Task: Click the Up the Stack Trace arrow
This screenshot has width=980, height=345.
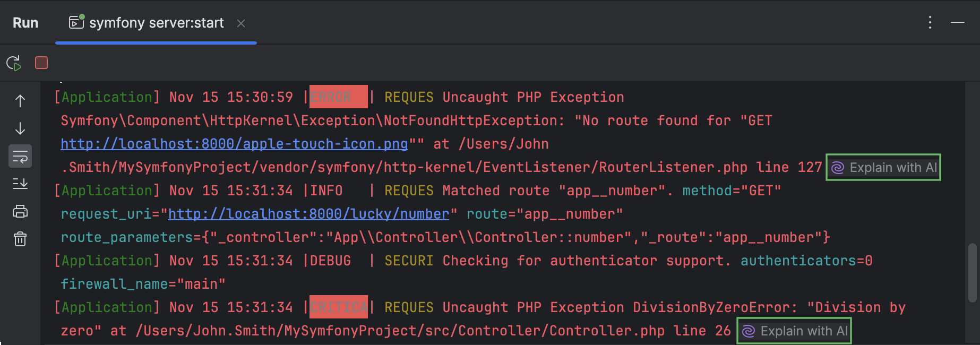Action: (x=20, y=101)
